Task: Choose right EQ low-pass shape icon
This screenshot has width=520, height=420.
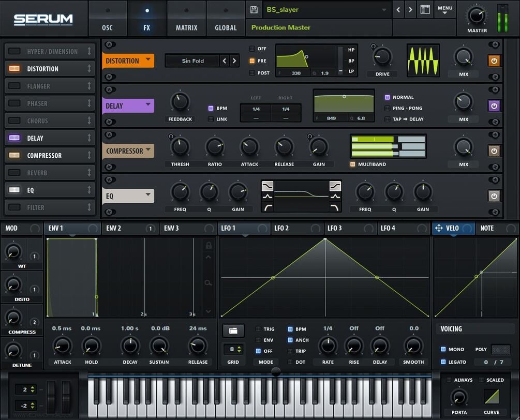Action: (335, 207)
